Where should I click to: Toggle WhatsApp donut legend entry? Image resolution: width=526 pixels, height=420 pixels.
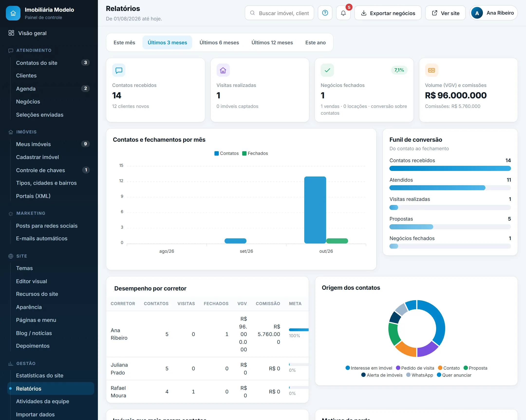420,375
